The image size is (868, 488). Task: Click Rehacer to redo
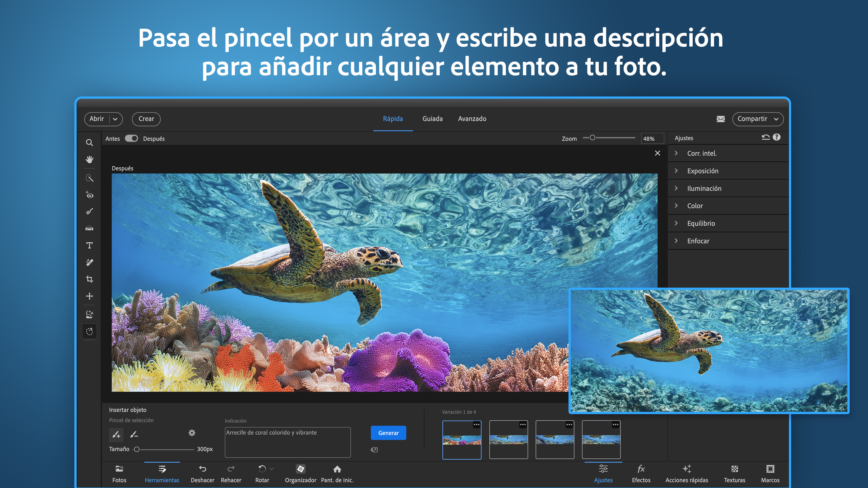[231, 474]
